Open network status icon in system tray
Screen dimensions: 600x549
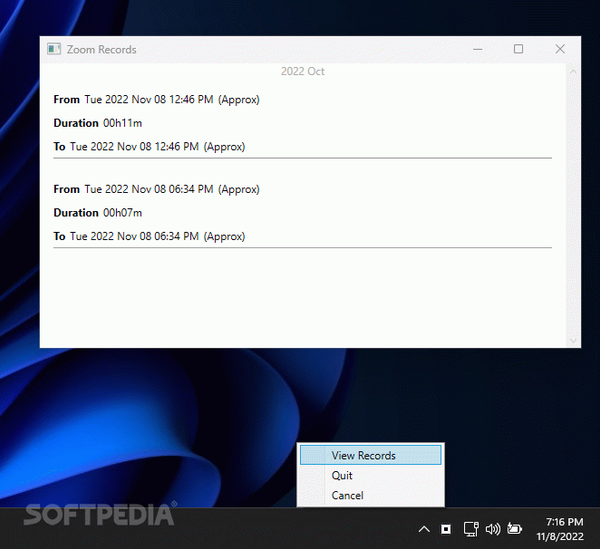click(471, 529)
